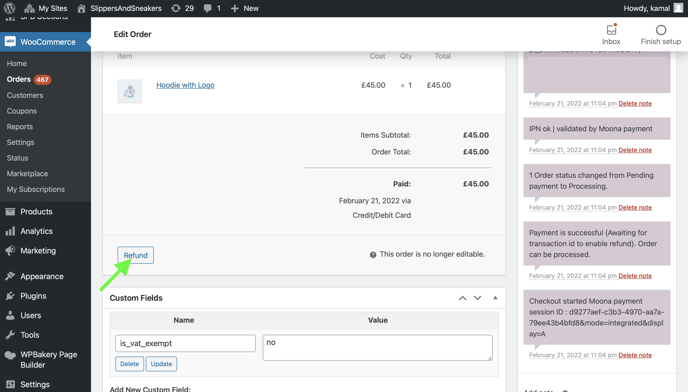Open WooCommerce Reports

pos(20,126)
